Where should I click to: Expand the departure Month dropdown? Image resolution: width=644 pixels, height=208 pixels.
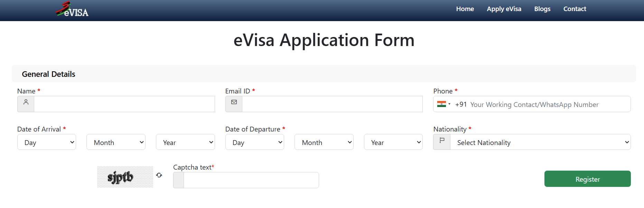coord(324,142)
